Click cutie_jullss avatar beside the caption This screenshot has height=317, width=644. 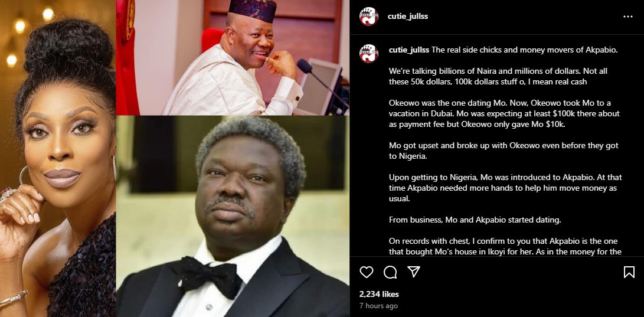[x=369, y=53]
